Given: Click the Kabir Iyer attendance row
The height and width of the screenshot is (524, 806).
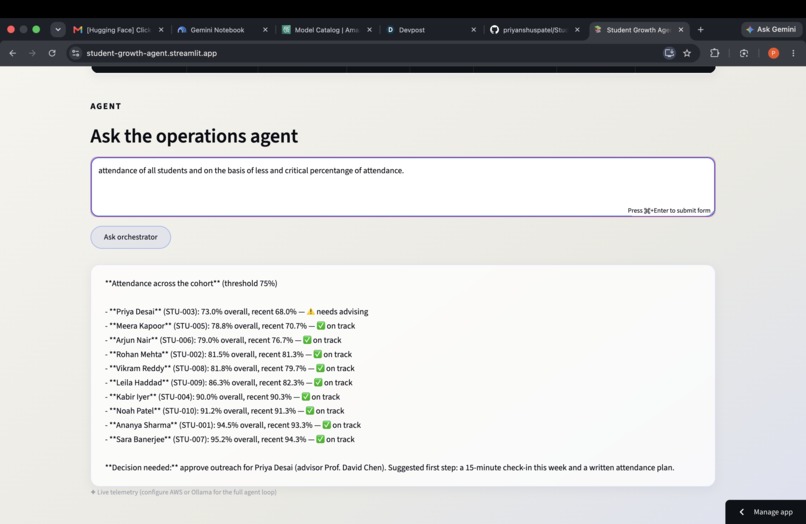Looking at the screenshot, I should pos(223,396).
